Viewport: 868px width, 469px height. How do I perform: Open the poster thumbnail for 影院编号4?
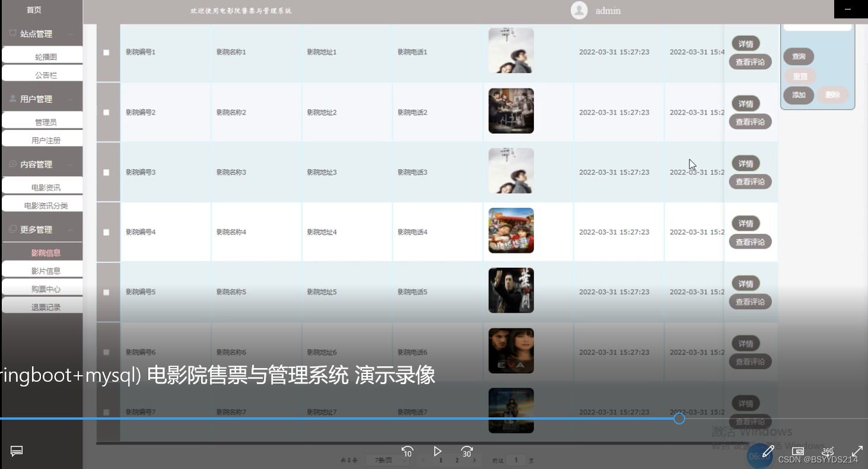[x=511, y=230]
